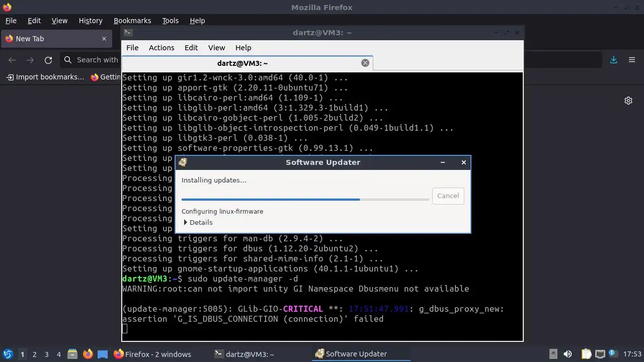Viewport: 644px width, 362px height.
Task: Click Firefox search address bar
Action: pyautogui.click(x=90, y=60)
